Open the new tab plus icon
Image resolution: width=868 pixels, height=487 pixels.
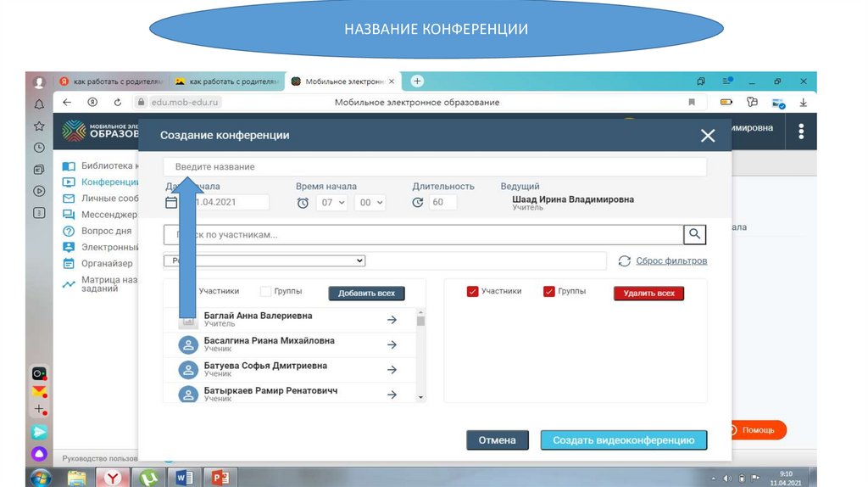point(416,81)
